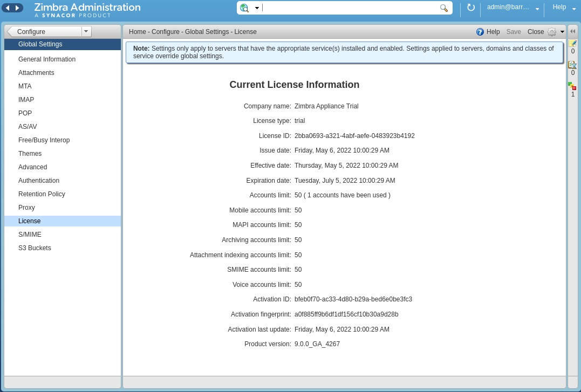Click the settings gear icon beside Close

pos(552,32)
